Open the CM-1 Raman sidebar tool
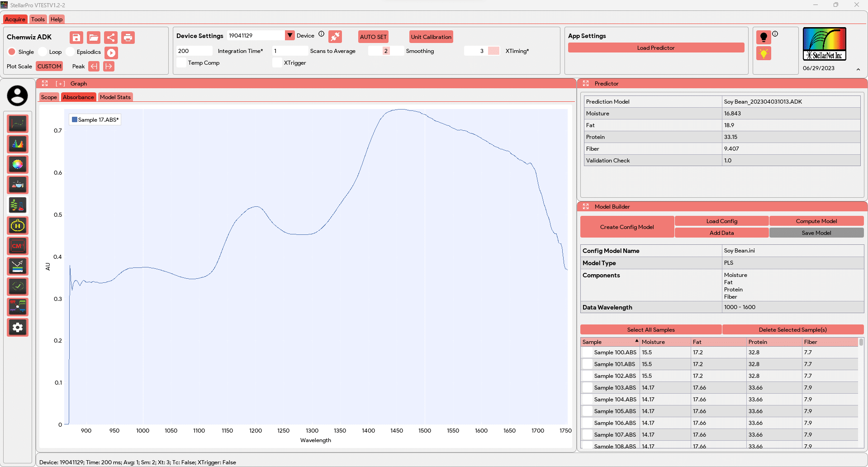 coord(18,246)
